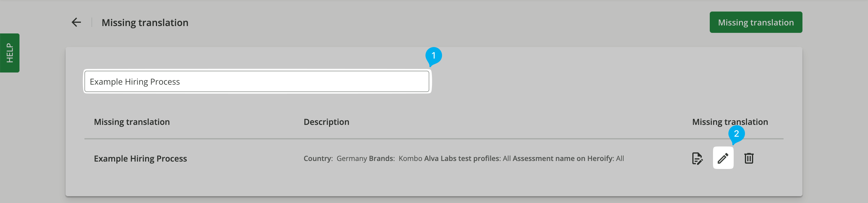Viewport: 868px width, 203px height.
Task: Click the pencil edit icon in the row
Action: pos(723,158)
